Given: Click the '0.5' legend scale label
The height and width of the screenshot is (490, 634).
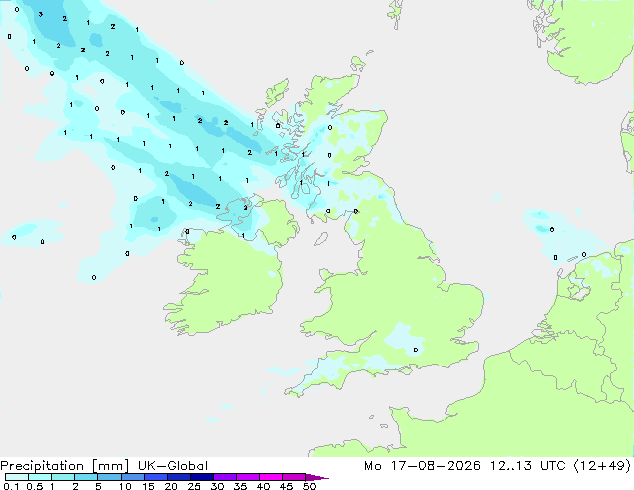Looking at the screenshot, I should click(35, 486).
